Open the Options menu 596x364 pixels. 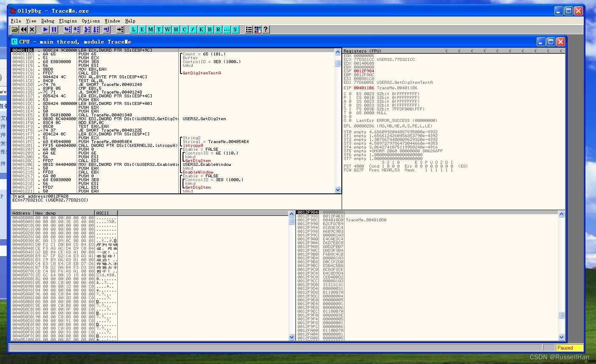tap(91, 21)
